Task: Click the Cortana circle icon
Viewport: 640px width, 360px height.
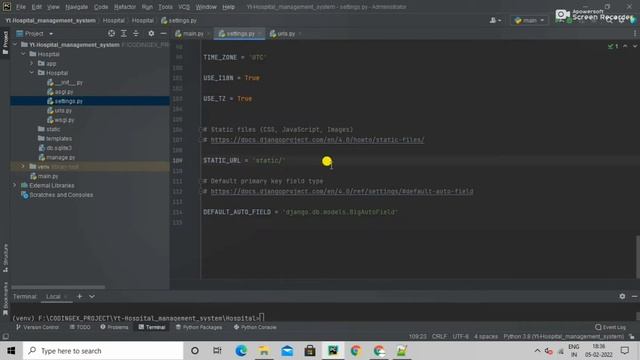Action: (x=195, y=351)
